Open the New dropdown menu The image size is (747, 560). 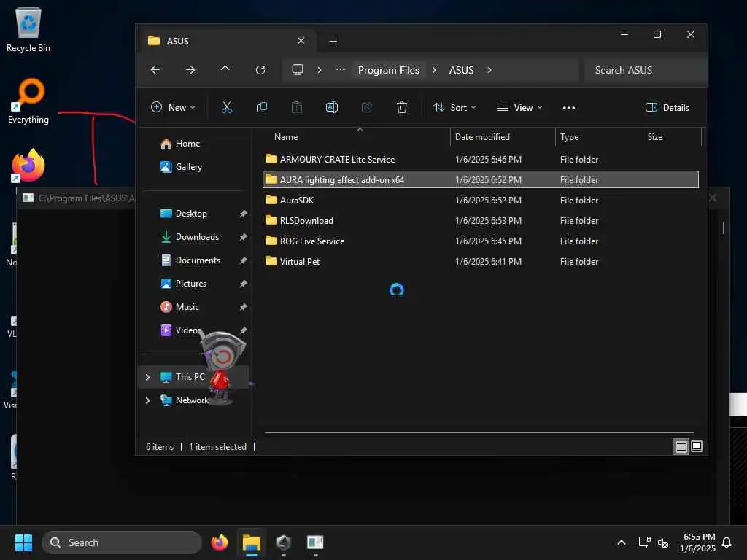(173, 108)
